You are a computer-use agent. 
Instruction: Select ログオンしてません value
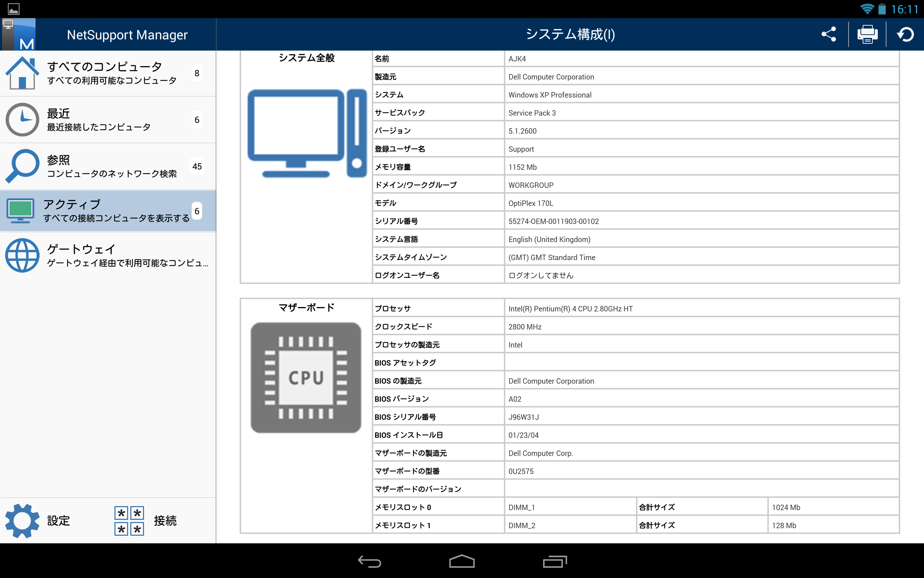[541, 276]
